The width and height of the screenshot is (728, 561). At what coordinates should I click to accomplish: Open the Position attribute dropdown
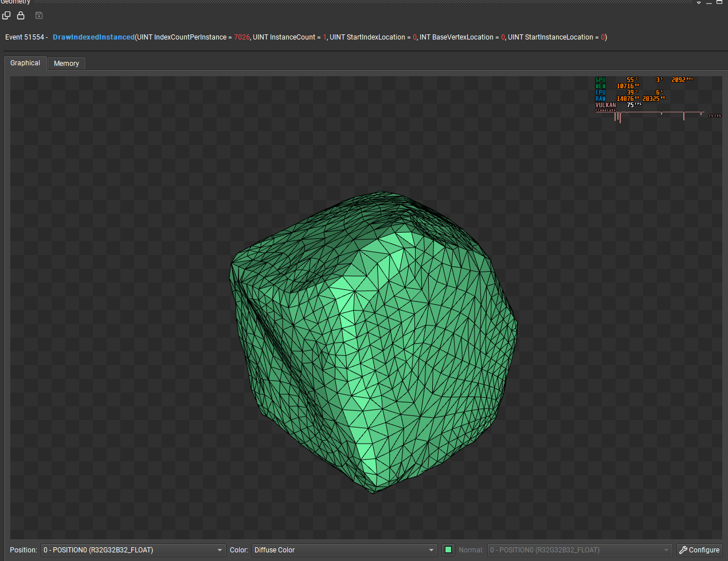click(133, 550)
